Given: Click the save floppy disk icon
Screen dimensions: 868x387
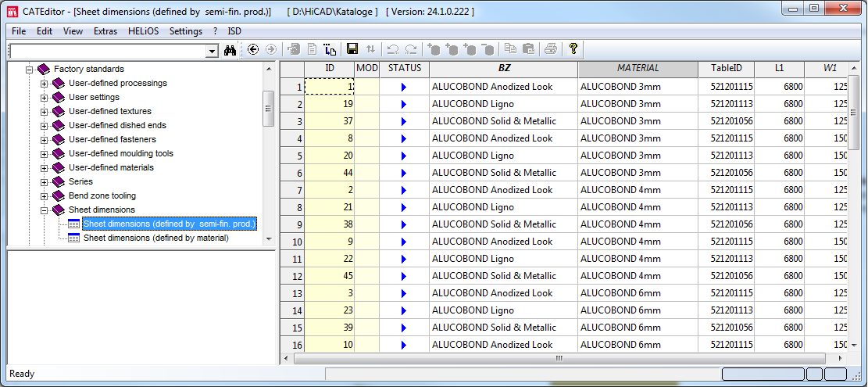Looking at the screenshot, I should 352,49.
